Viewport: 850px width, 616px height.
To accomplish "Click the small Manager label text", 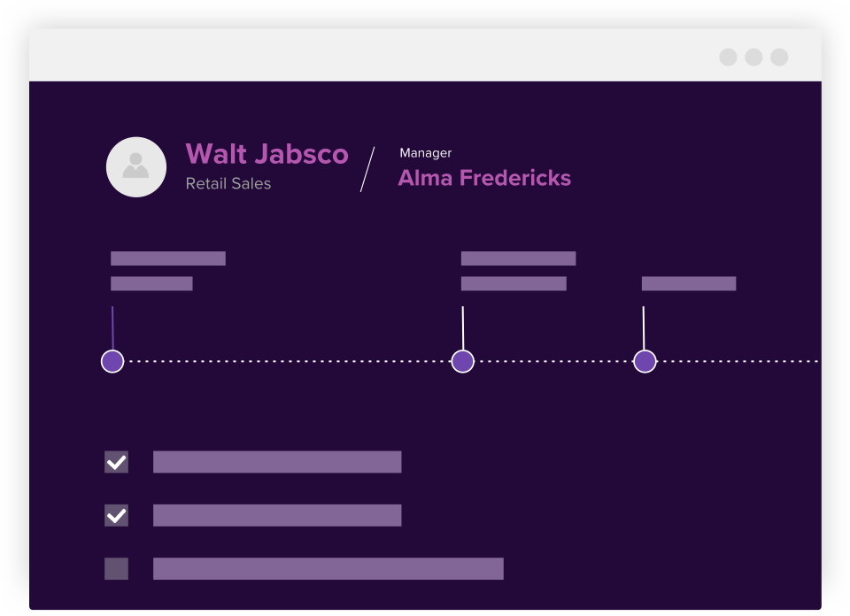I will click(x=426, y=153).
